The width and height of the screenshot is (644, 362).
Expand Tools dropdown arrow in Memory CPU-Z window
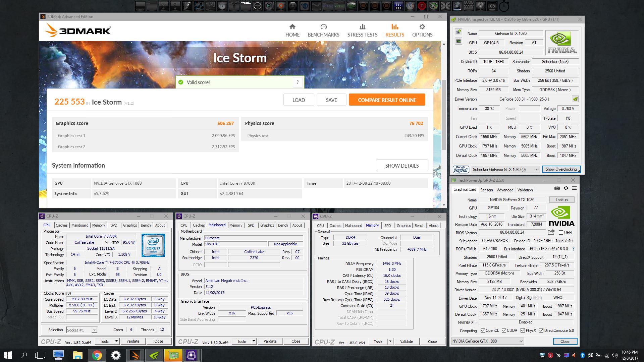[390, 342]
